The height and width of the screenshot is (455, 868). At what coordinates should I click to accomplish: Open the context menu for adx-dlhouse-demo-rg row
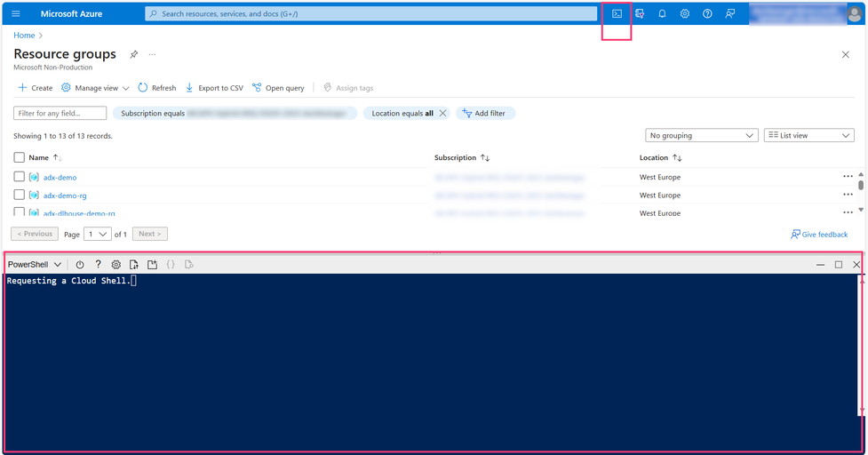coord(848,212)
